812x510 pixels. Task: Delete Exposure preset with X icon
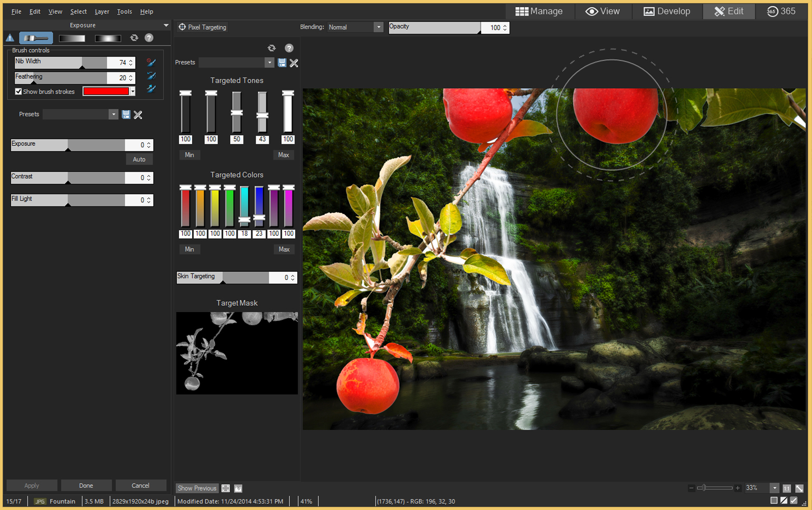tap(138, 115)
